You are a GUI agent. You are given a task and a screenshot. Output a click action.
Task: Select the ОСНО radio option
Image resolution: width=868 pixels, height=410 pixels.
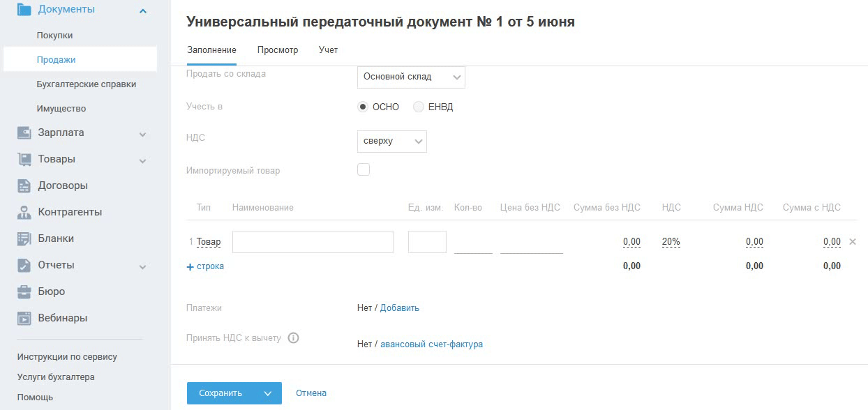pyautogui.click(x=363, y=107)
